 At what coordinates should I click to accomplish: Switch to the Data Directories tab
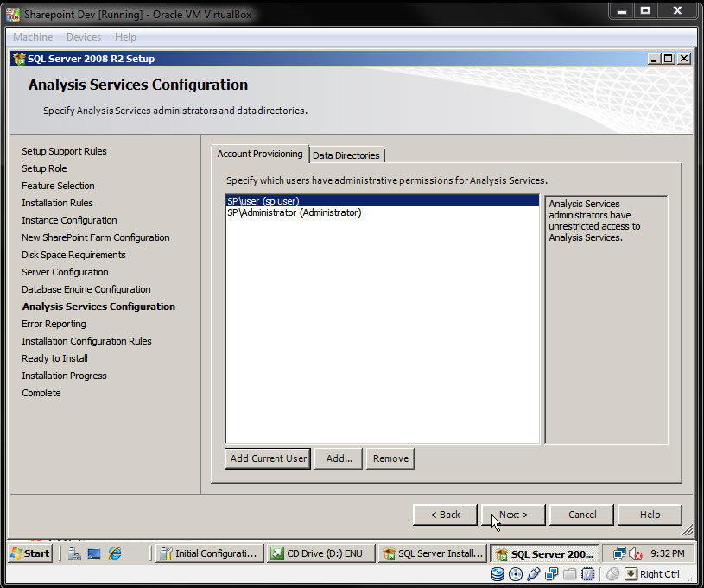pyautogui.click(x=346, y=155)
